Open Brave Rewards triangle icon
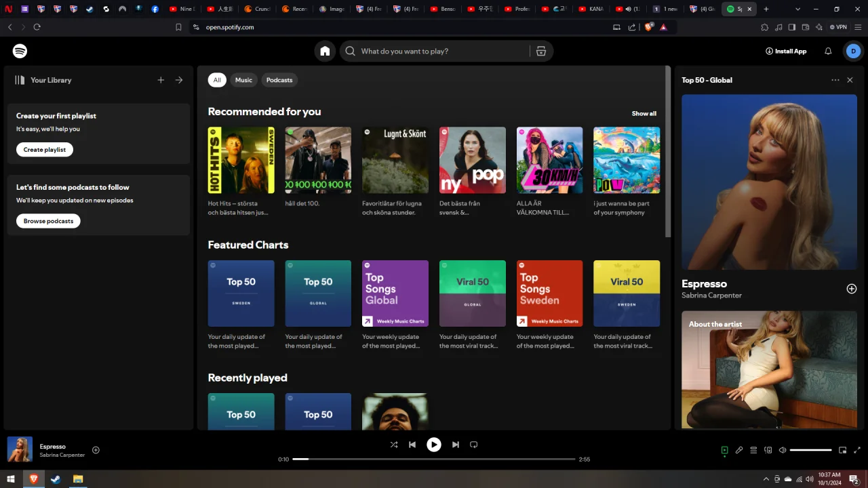The image size is (868, 488). pyautogui.click(x=663, y=27)
